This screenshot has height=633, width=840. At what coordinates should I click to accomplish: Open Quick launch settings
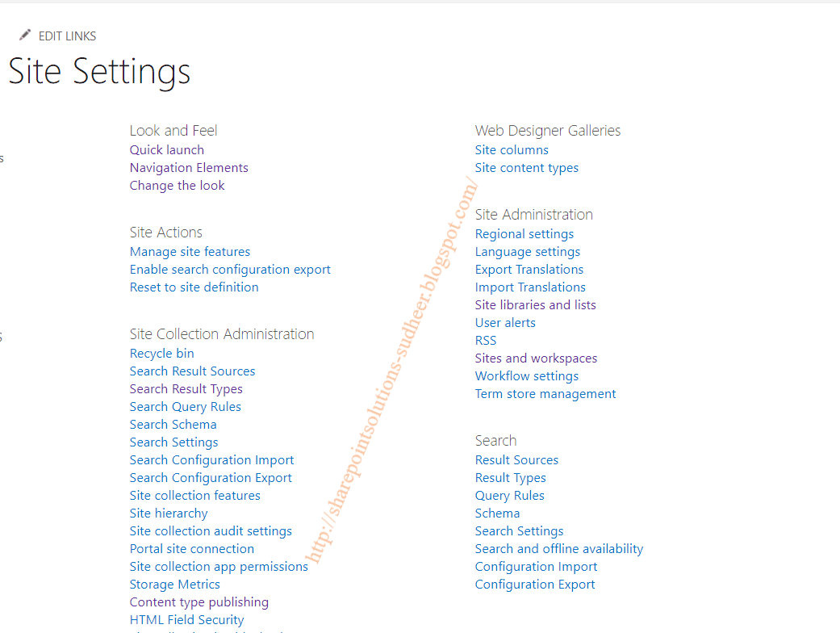coord(166,149)
